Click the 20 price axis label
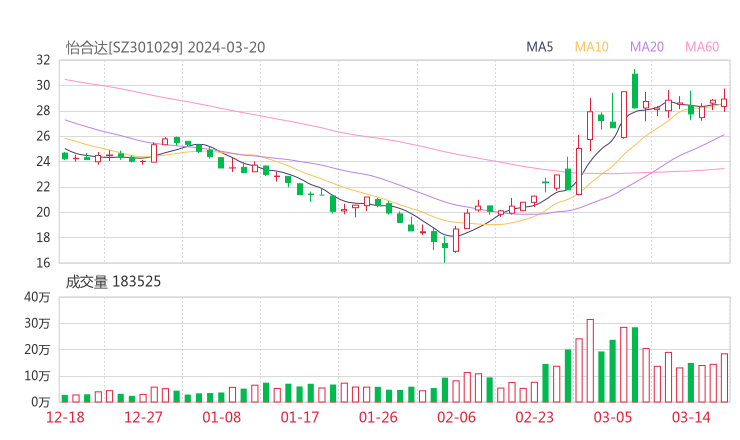 (x=43, y=212)
